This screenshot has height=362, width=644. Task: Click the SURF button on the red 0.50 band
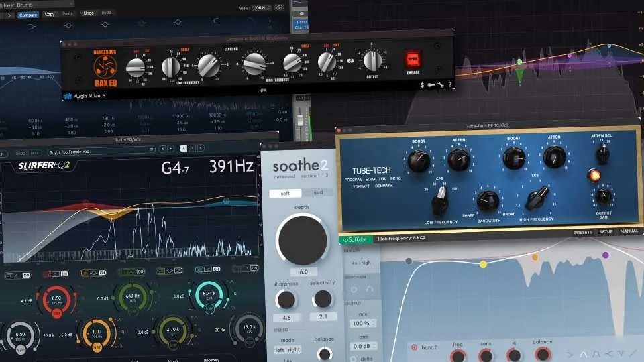tap(56, 314)
